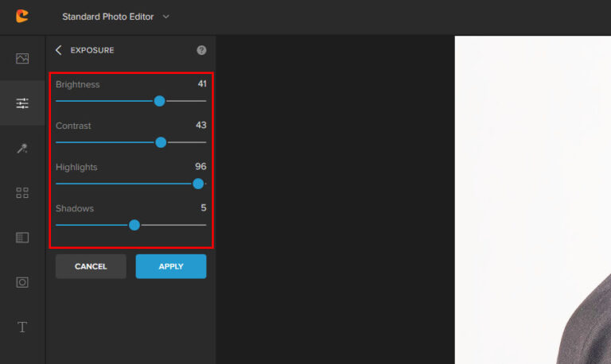Click the photo on the canvas
The height and width of the screenshot is (364, 611).
click(x=533, y=199)
